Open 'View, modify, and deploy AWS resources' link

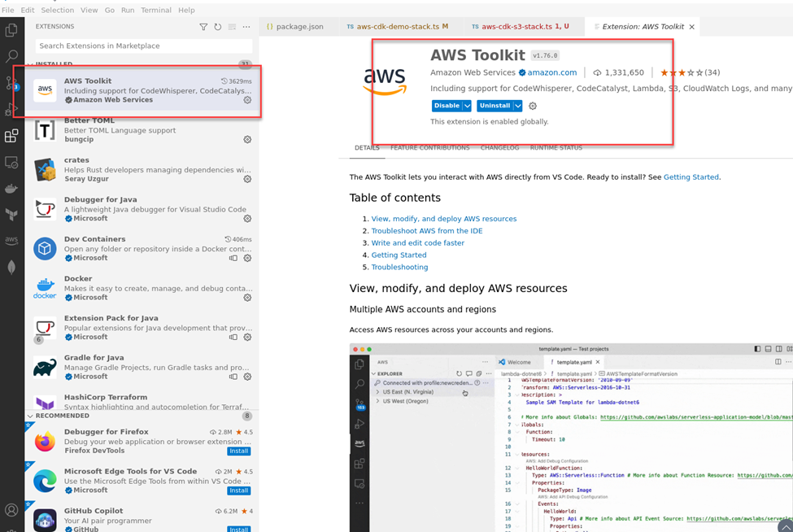[443, 219]
